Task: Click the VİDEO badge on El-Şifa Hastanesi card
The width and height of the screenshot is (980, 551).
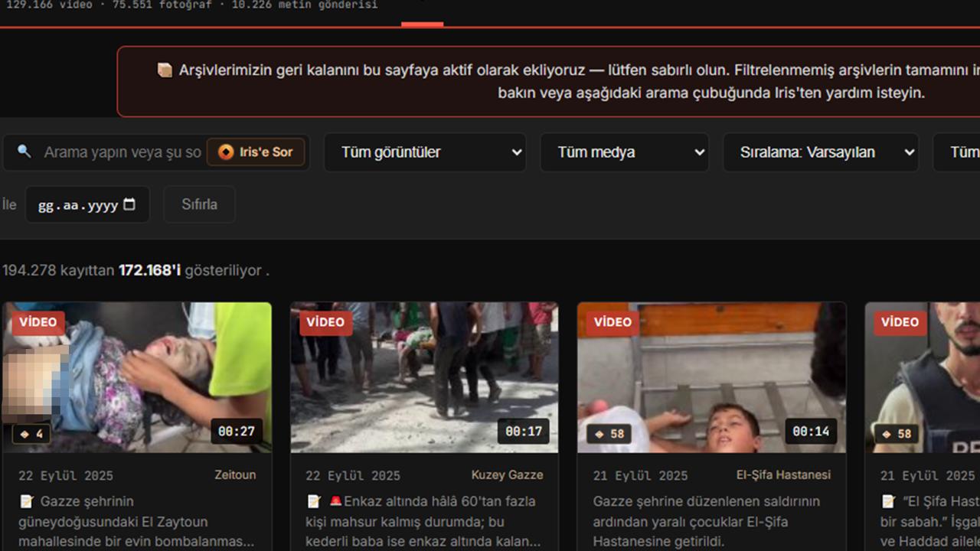Action: coord(612,322)
